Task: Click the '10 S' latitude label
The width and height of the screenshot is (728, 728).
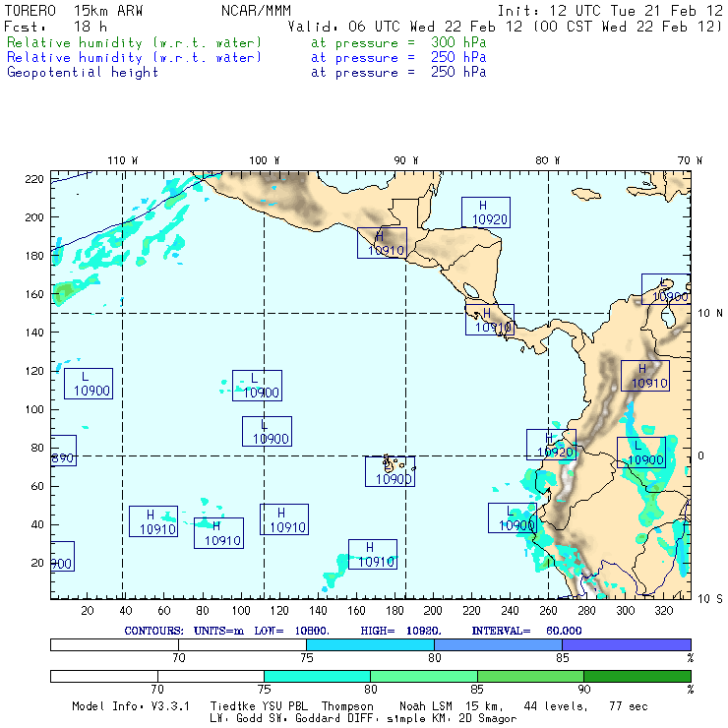Action: tap(710, 599)
